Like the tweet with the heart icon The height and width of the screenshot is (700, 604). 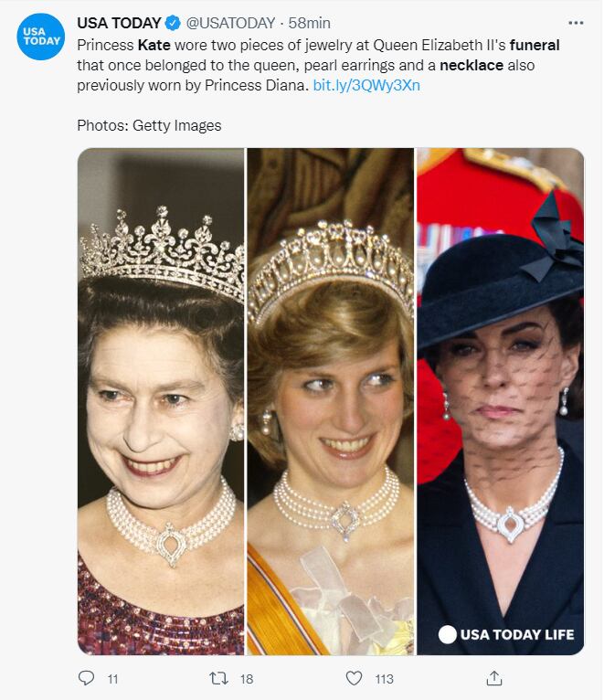pos(355,678)
